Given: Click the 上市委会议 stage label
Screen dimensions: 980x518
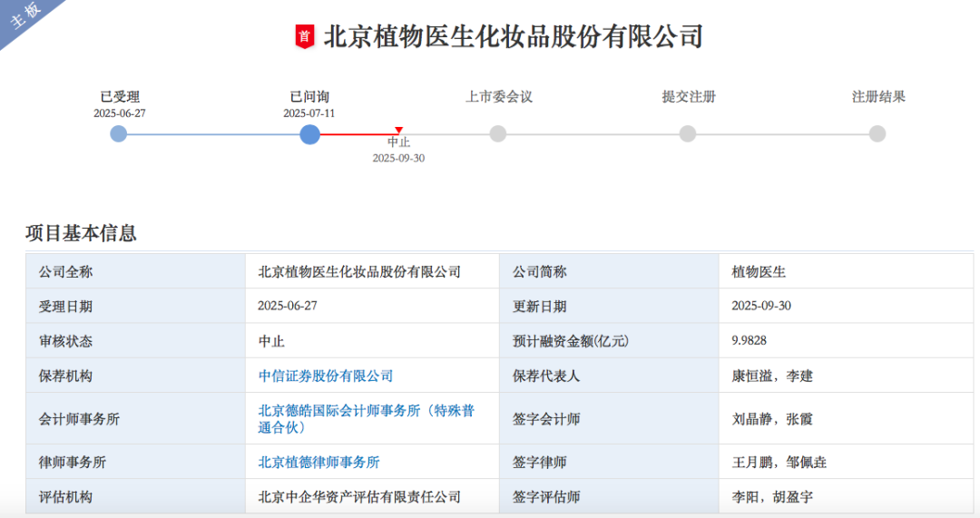Looking at the screenshot, I should point(498,97).
